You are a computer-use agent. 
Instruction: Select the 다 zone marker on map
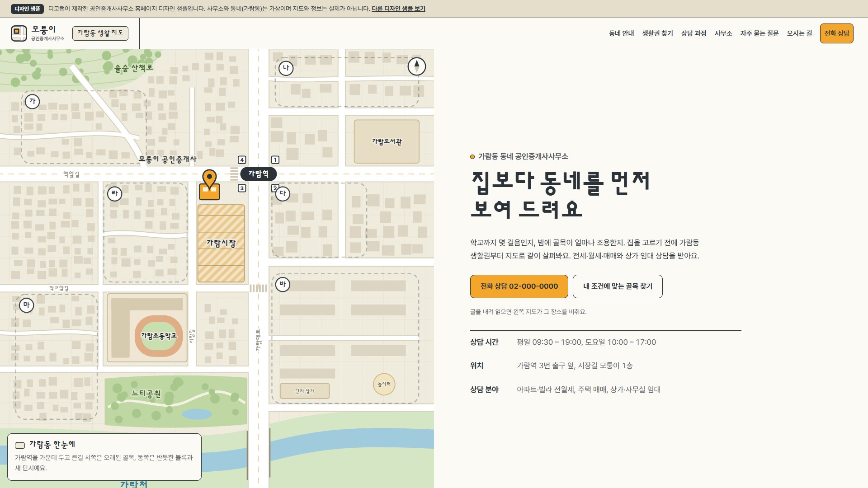[283, 193]
